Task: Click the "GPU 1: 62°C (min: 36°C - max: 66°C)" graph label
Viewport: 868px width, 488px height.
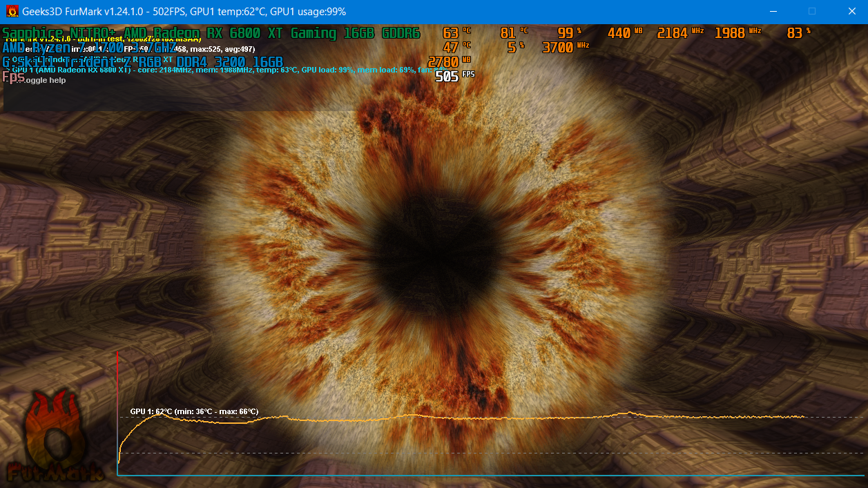Action: coord(194,411)
